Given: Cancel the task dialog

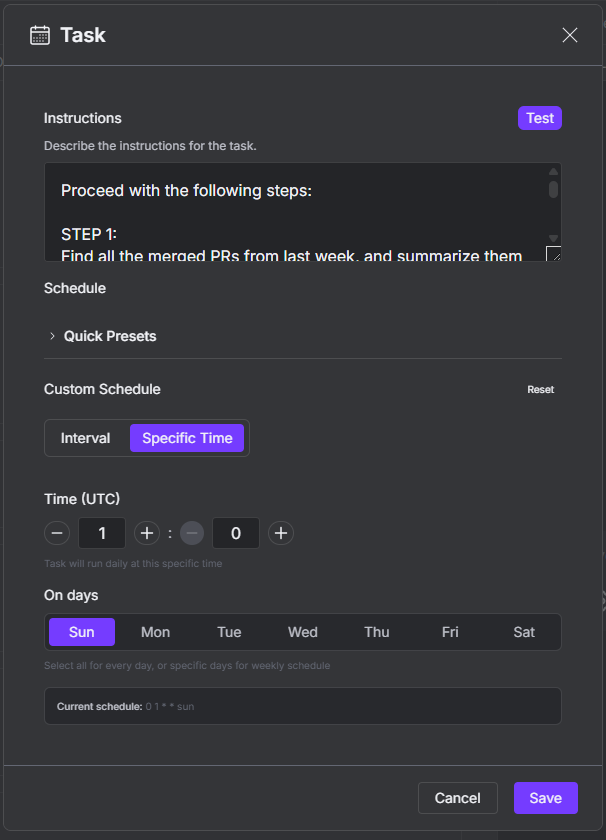Looking at the screenshot, I should (x=457, y=797).
